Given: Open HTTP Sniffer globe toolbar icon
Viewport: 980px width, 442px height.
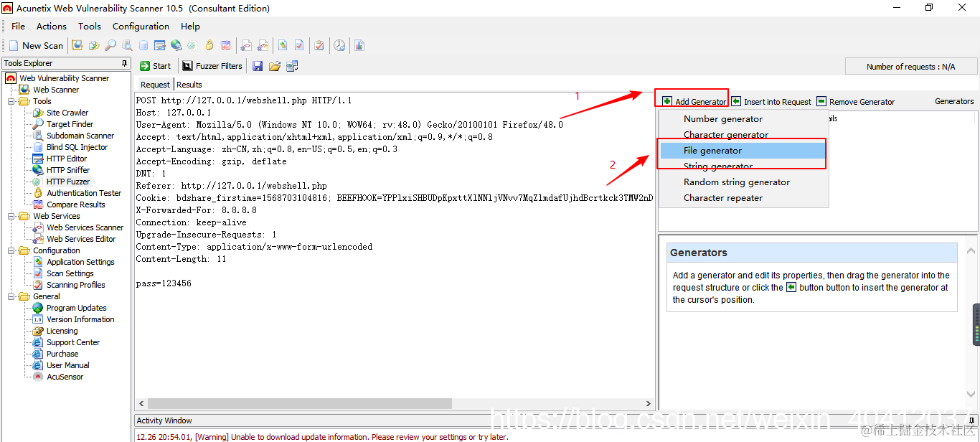Looking at the screenshot, I should pos(176,45).
